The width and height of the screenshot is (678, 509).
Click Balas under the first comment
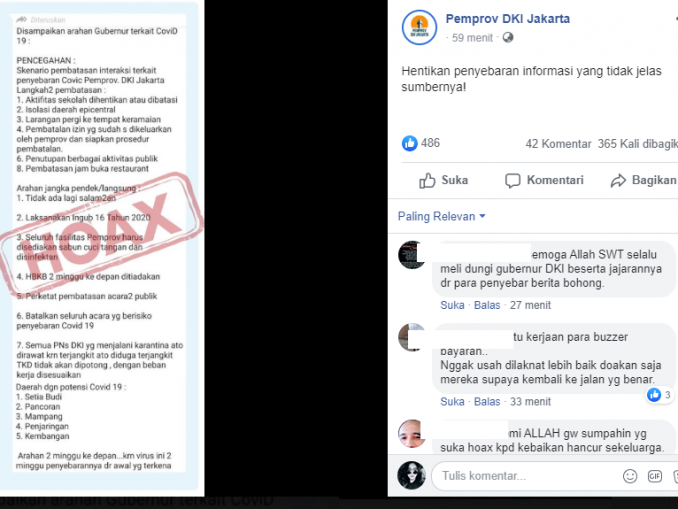tap(487, 305)
